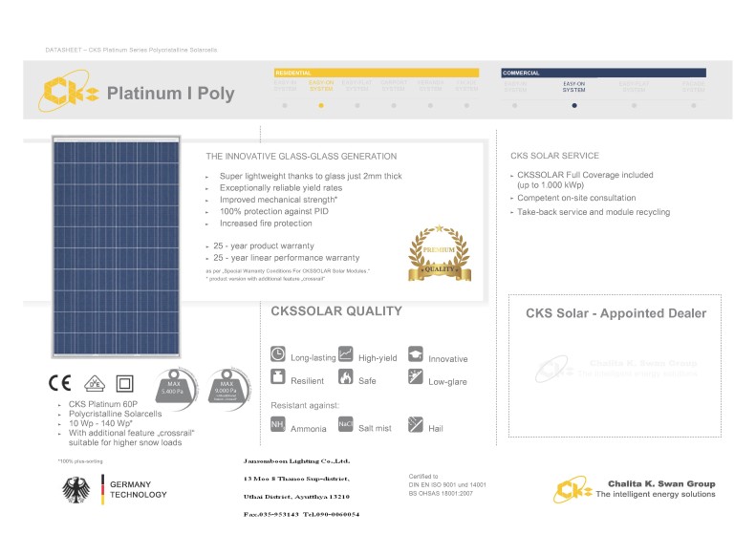Select the dot under residential VERANDA SYSTEM

pyautogui.click(x=430, y=105)
